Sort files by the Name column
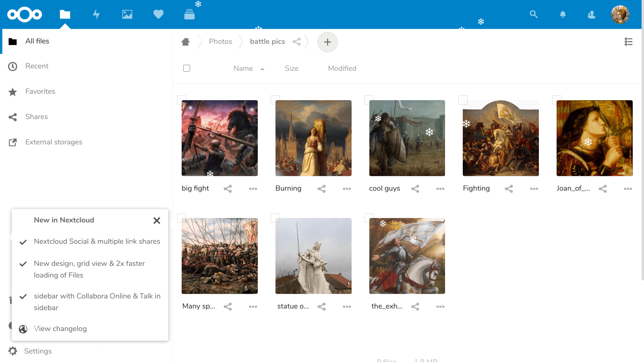 [x=243, y=68]
